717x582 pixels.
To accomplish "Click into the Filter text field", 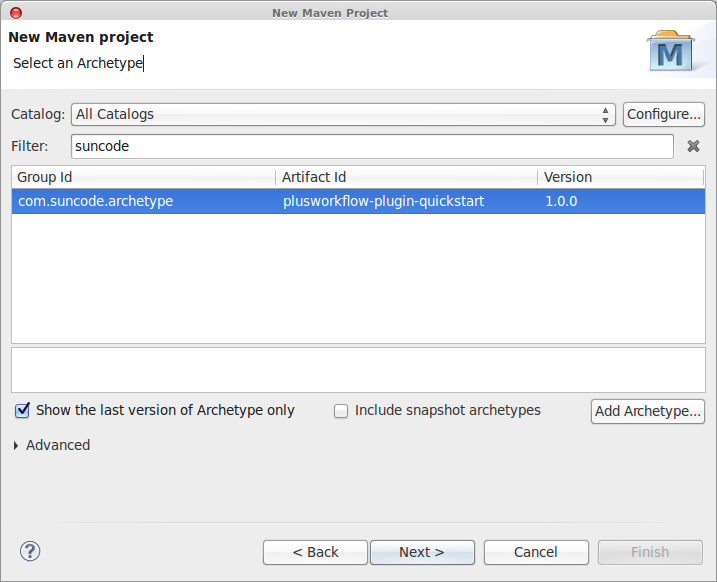I will click(x=372, y=146).
